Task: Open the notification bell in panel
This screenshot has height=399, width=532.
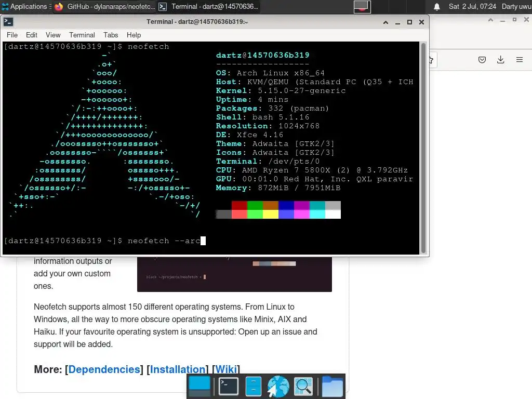Action: tap(437, 6)
